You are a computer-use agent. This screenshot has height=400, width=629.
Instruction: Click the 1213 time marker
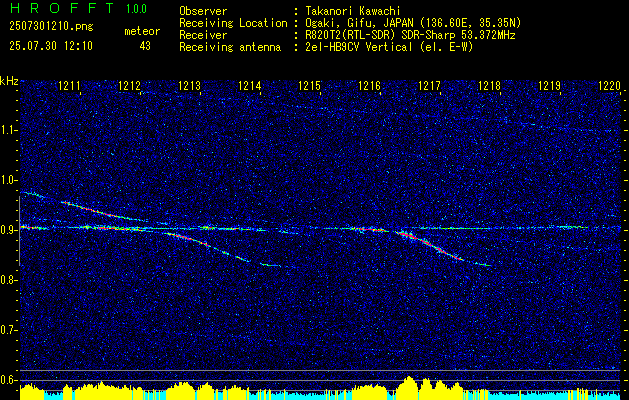tap(189, 85)
